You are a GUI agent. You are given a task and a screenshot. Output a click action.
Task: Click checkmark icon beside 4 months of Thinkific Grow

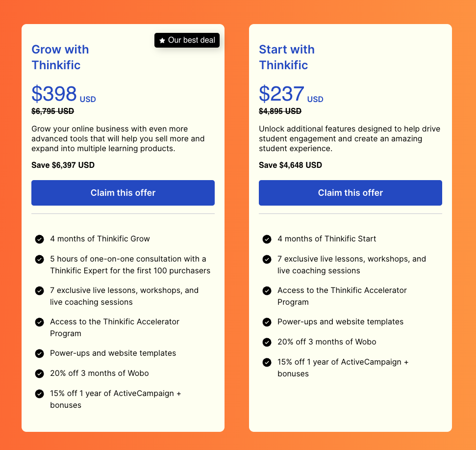click(x=40, y=239)
